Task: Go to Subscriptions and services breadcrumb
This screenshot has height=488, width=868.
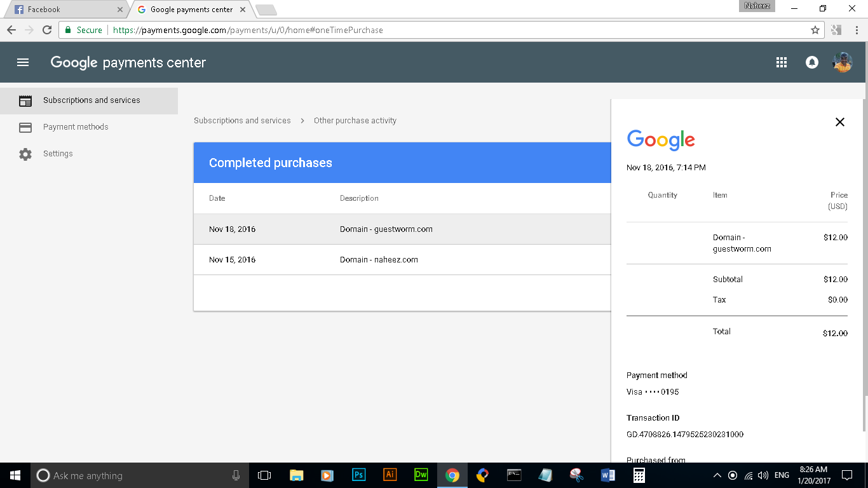Action: 242,121
